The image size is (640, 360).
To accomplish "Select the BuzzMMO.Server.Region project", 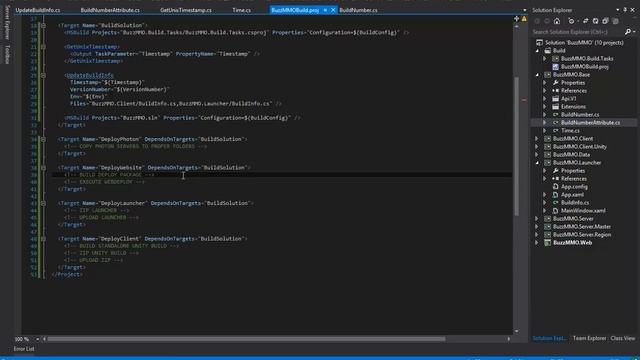I will tap(582, 235).
